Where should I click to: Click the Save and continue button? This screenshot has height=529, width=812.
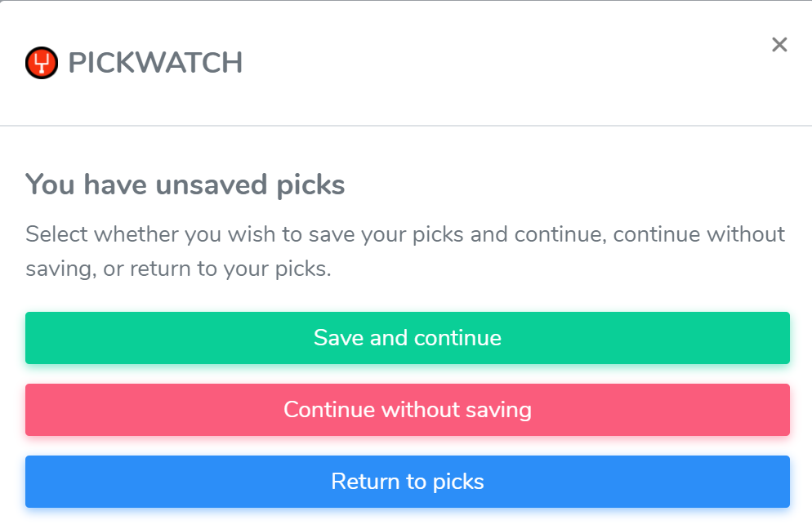407,338
